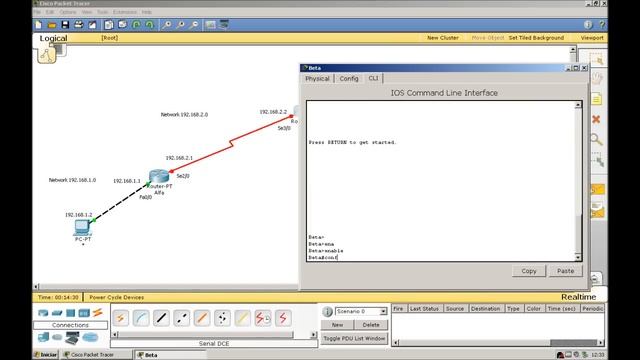Viewport: 640px width, 360px height.
Task: Open the Drawing Palette toolbar icon
Action: pyautogui.click(x=210, y=25)
